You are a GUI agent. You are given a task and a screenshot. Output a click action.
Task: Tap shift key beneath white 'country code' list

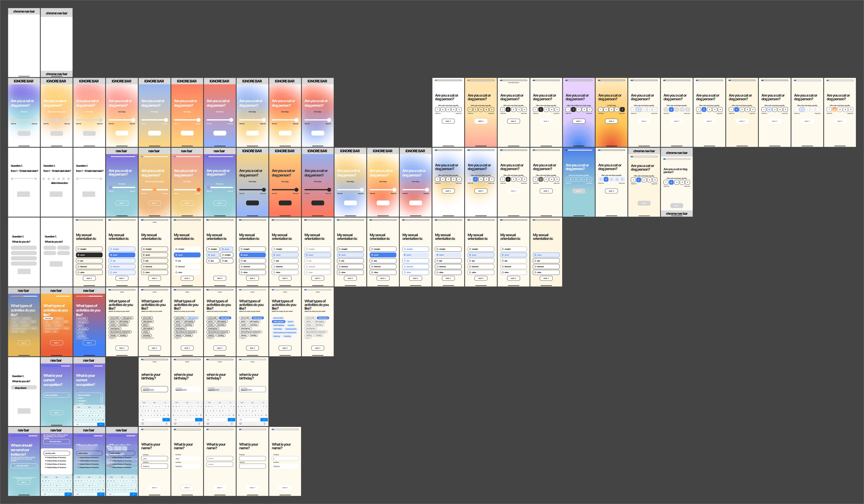point(43,489)
